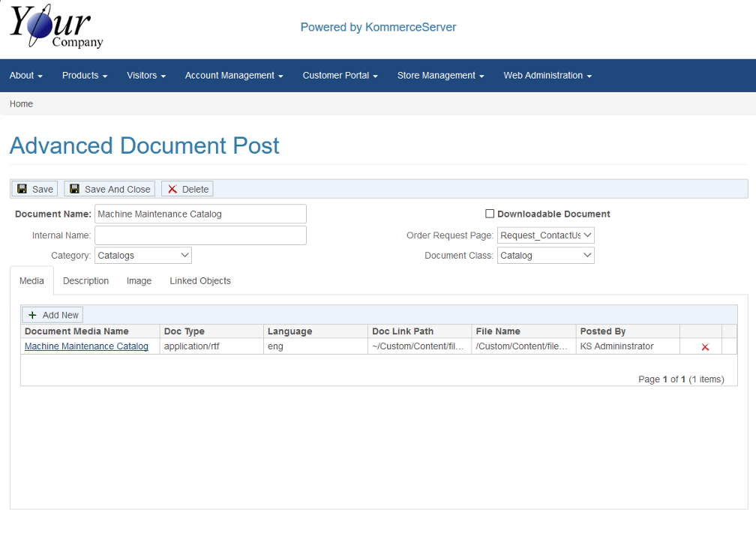This screenshot has height=533, width=756.
Task: Switch to the Linked Objects tab
Action: click(199, 281)
